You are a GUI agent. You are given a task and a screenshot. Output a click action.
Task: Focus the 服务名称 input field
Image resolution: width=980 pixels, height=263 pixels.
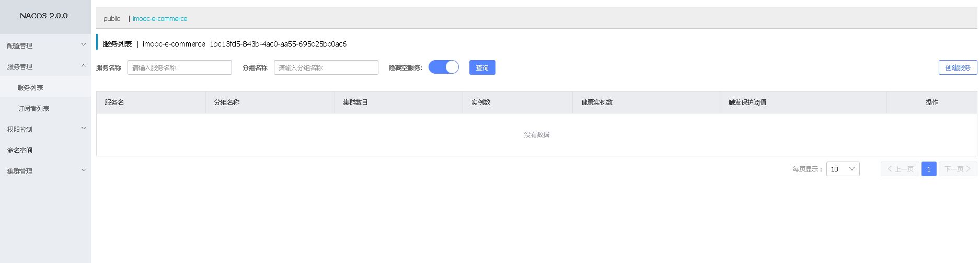pyautogui.click(x=180, y=67)
